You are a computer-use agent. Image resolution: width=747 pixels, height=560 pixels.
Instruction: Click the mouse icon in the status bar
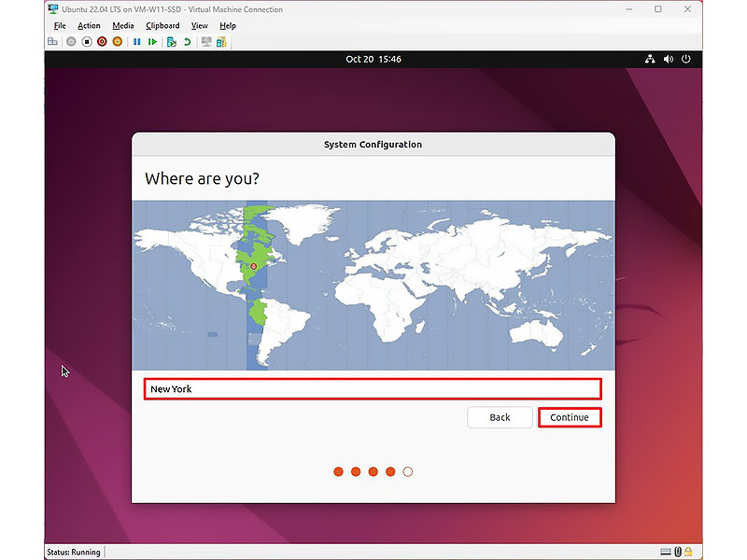[678, 552]
